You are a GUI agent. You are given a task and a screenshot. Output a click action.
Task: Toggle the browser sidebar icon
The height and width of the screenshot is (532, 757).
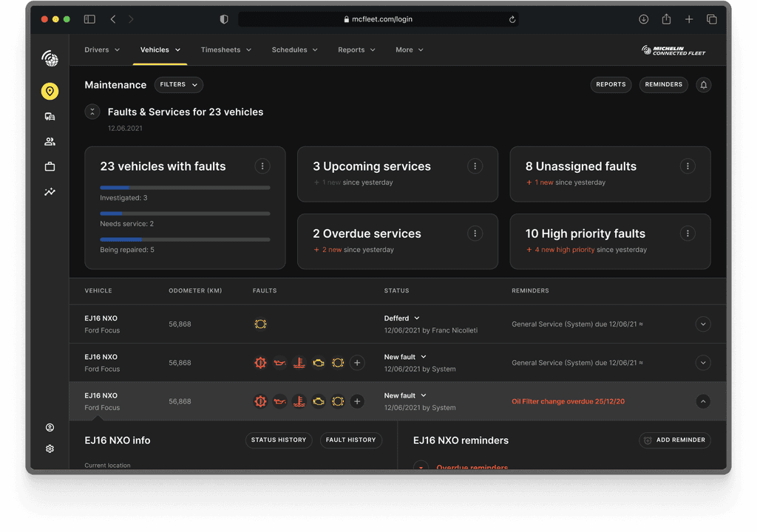(x=89, y=19)
